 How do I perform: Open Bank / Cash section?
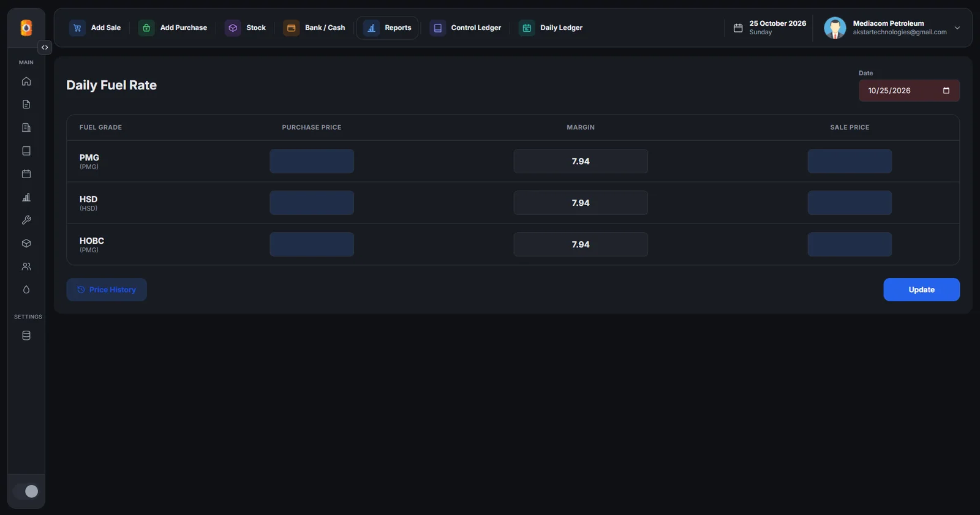(315, 28)
